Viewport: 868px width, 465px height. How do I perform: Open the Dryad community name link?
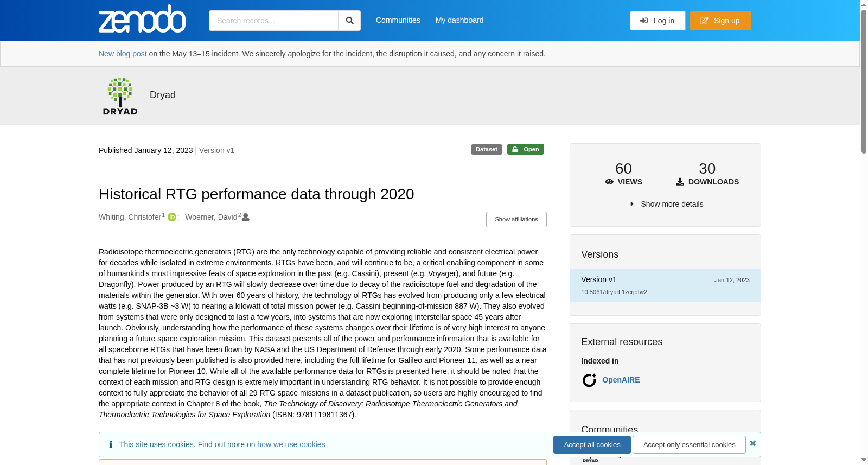pos(163,95)
